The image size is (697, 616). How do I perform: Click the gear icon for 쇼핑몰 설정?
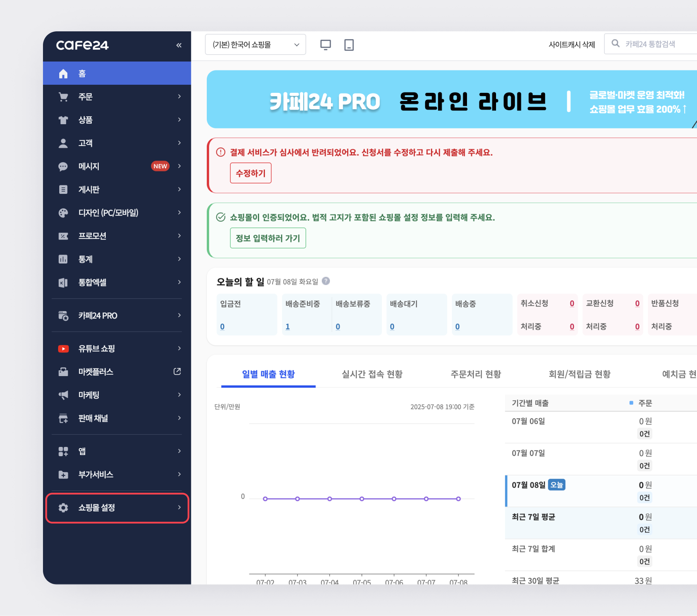pos(63,508)
